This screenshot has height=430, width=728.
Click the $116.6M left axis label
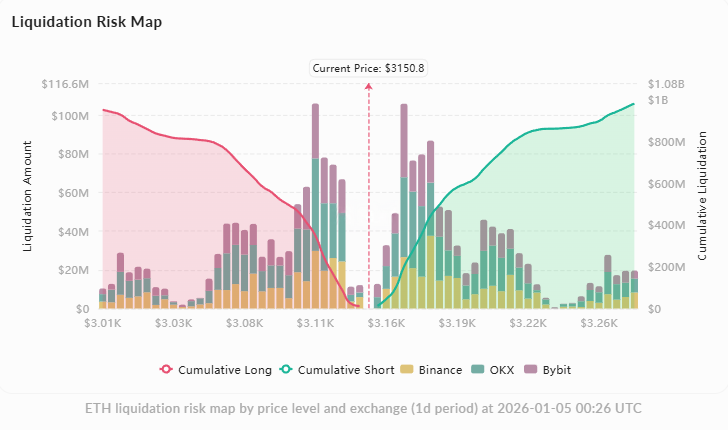click(65, 84)
